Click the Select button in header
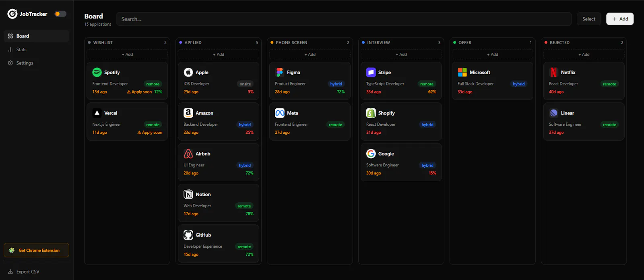 coord(588,19)
